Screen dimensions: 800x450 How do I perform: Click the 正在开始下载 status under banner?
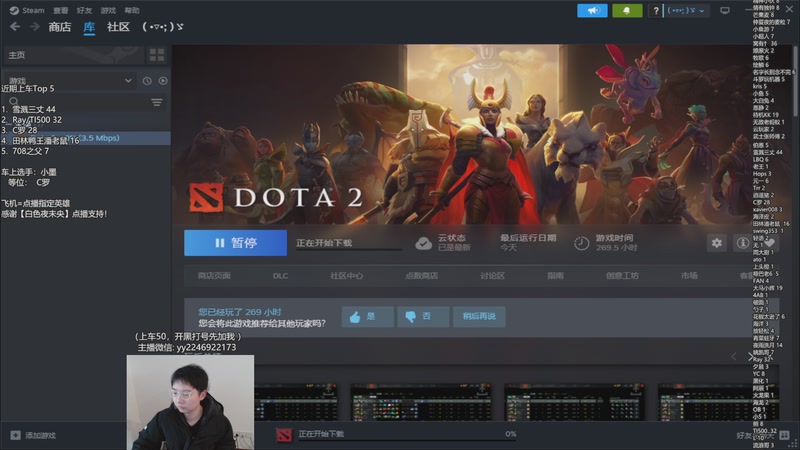pyautogui.click(x=324, y=243)
